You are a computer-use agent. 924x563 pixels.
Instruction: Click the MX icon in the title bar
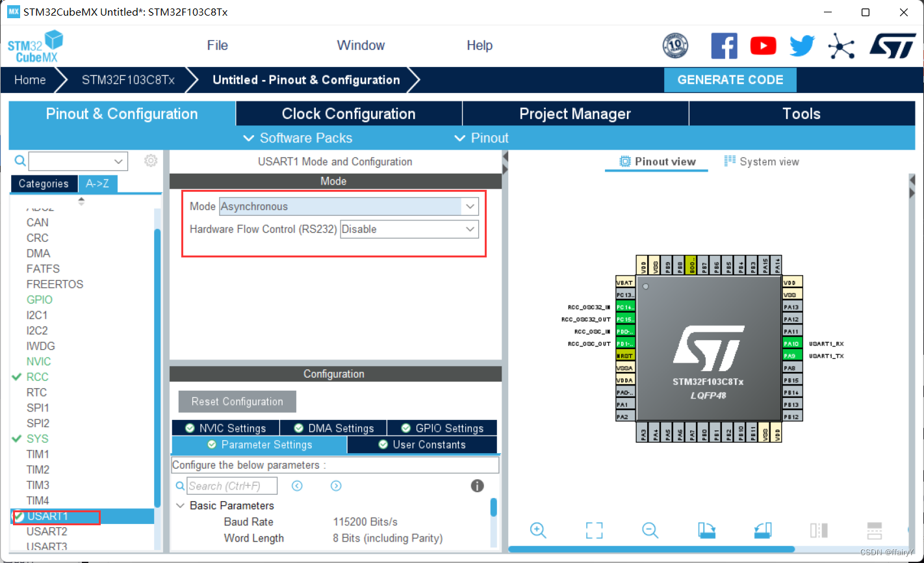(x=14, y=12)
